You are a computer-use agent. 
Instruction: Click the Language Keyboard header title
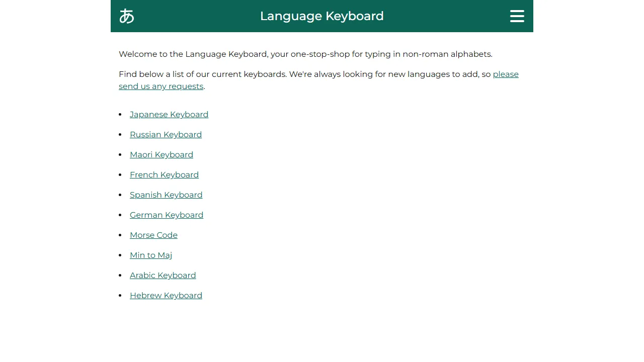coord(321,16)
